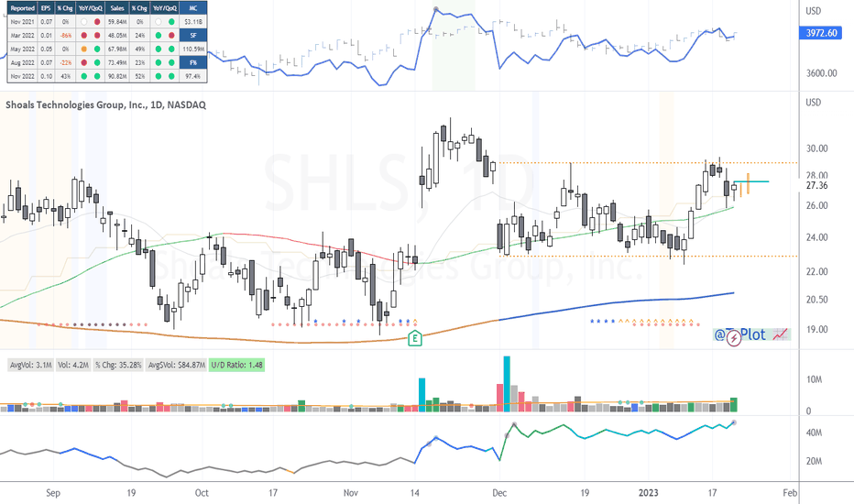This screenshot has height=504, width=854.
Task: Click the Vol: 4.2M label
Action: 73,365
